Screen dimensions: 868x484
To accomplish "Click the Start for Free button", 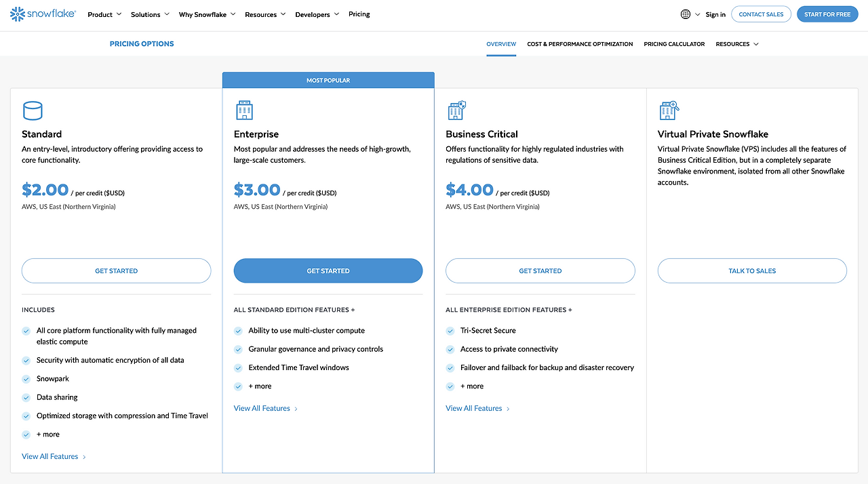I will [827, 14].
